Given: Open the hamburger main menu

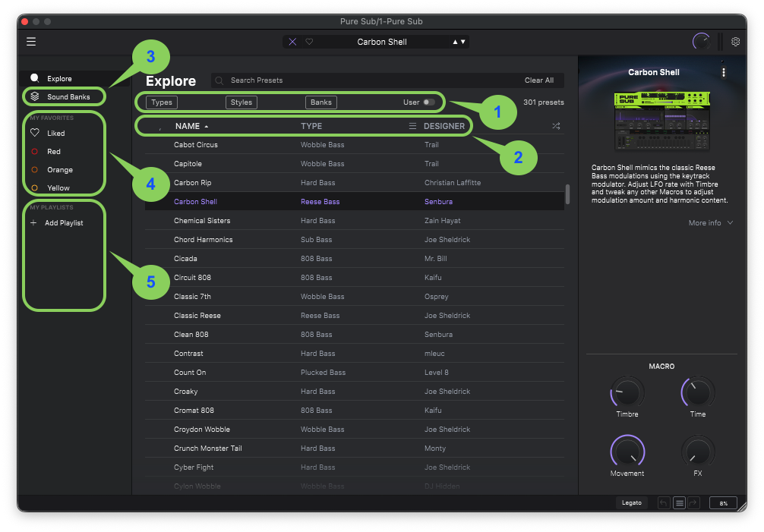Looking at the screenshot, I should (31, 42).
